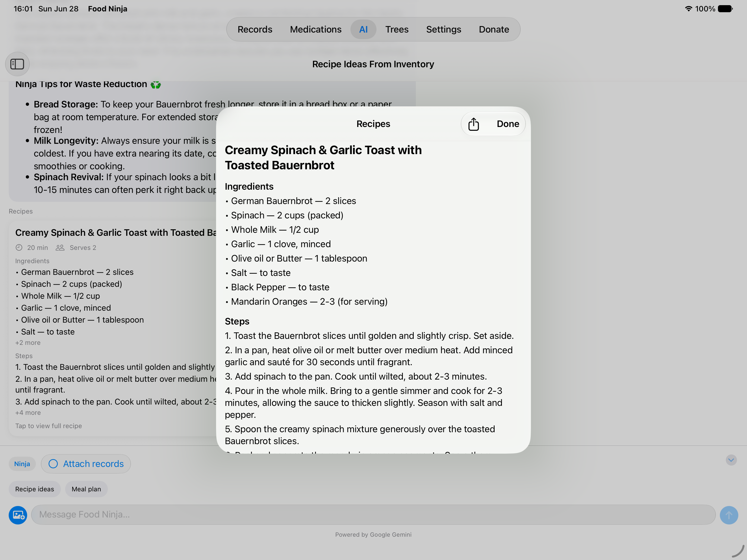The width and height of the screenshot is (747, 560).
Task: Switch to the Medications tab
Action: [x=315, y=29]
